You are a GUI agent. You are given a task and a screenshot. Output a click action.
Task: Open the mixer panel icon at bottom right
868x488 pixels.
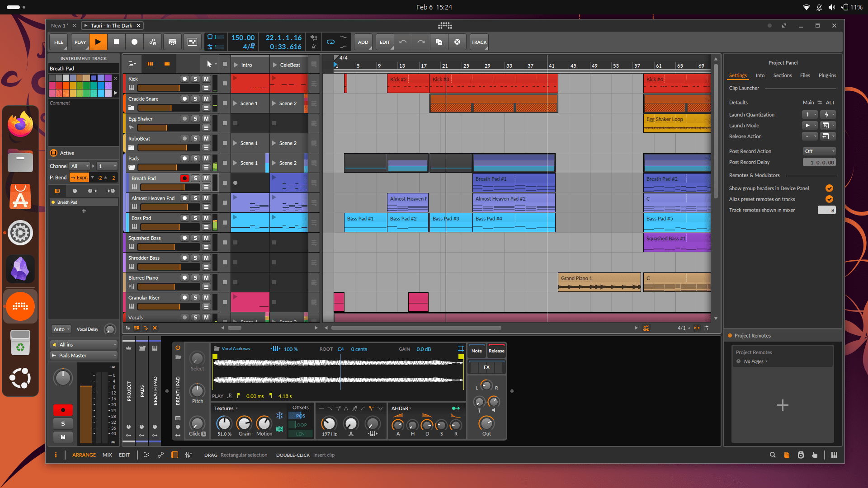[x=835, y=455]
